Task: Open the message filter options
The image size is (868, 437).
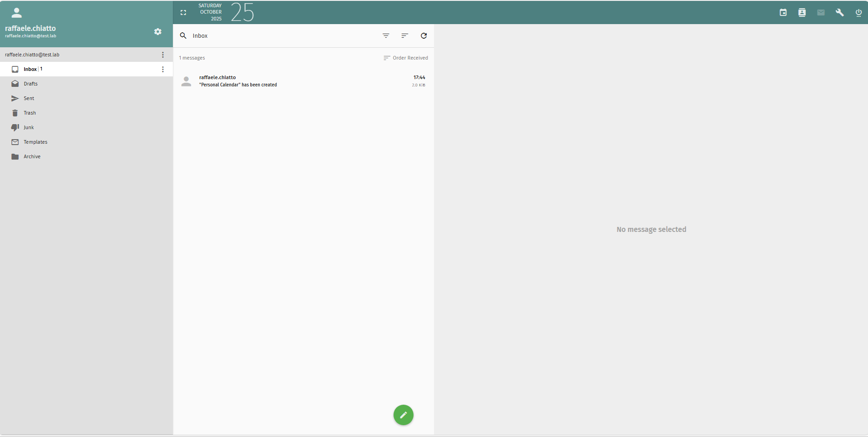Action: 386,36
